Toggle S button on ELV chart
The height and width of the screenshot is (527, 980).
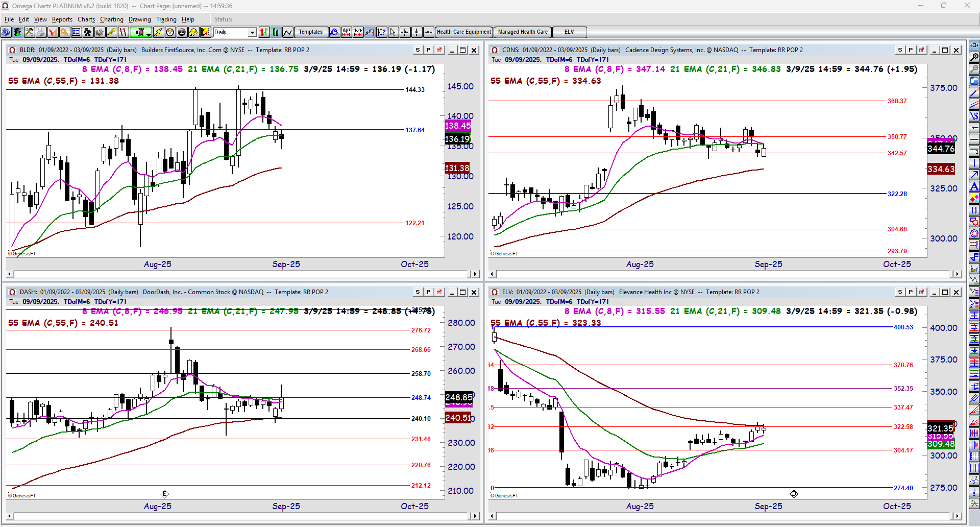click(x=900, y=292)
